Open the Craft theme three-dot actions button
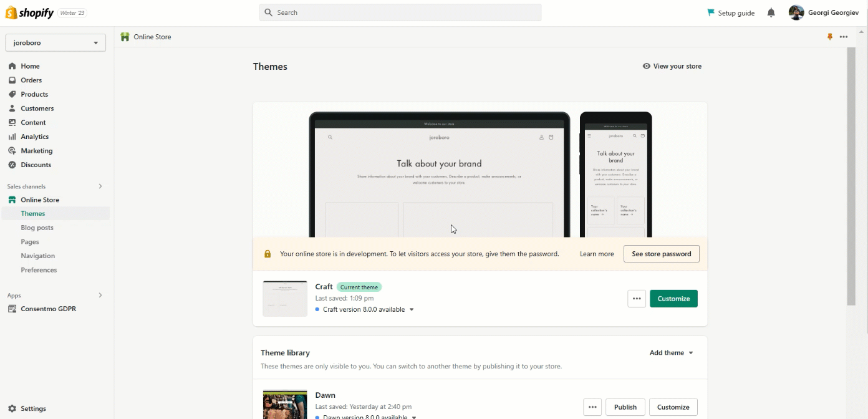The image size is (868, 419). click(x=636, y=299)
